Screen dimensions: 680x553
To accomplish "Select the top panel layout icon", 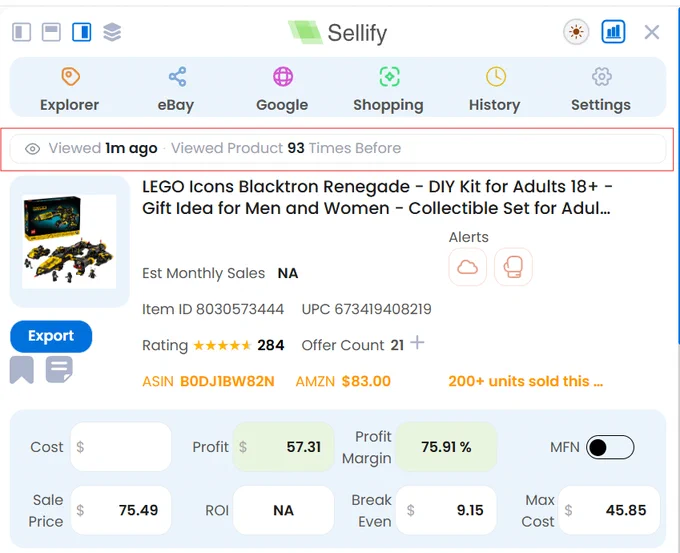I will coord(51,32).
